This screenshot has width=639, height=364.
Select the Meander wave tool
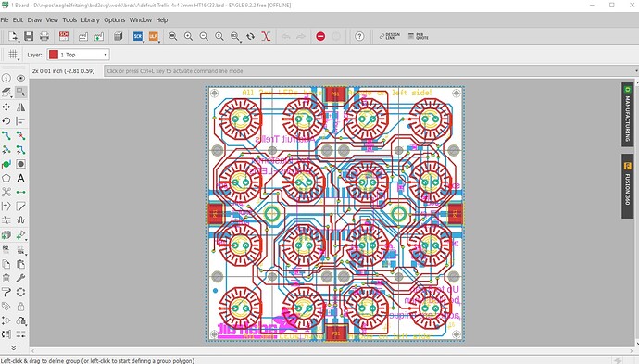(20, 220)
